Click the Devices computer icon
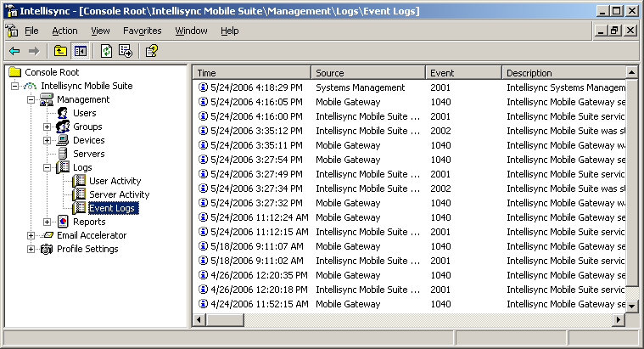 click(63, 140)
